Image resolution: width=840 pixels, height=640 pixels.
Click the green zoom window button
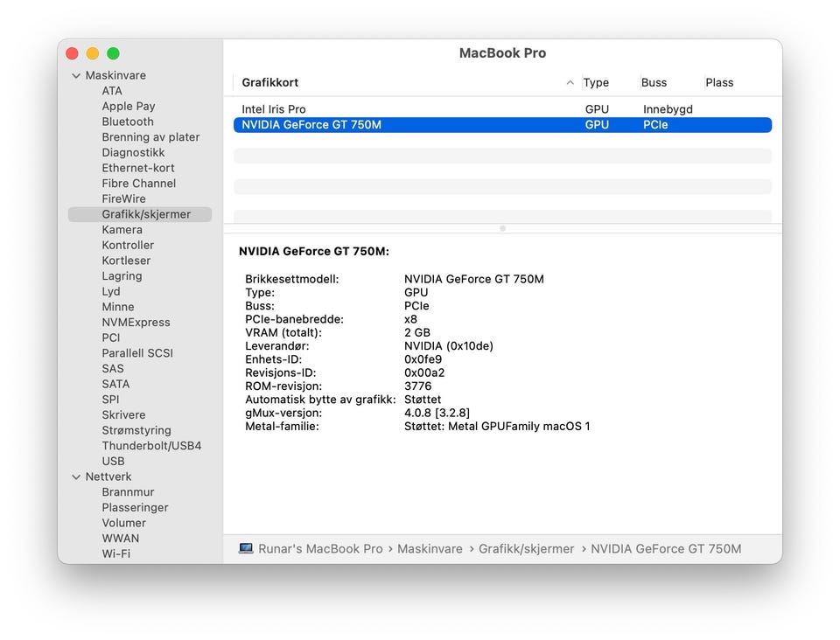point(113,54)
